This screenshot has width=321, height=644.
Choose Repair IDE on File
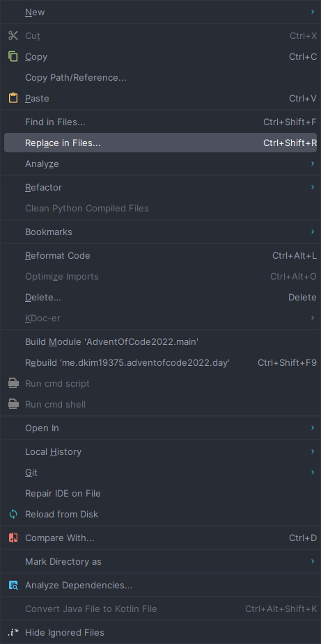(160, 493)
